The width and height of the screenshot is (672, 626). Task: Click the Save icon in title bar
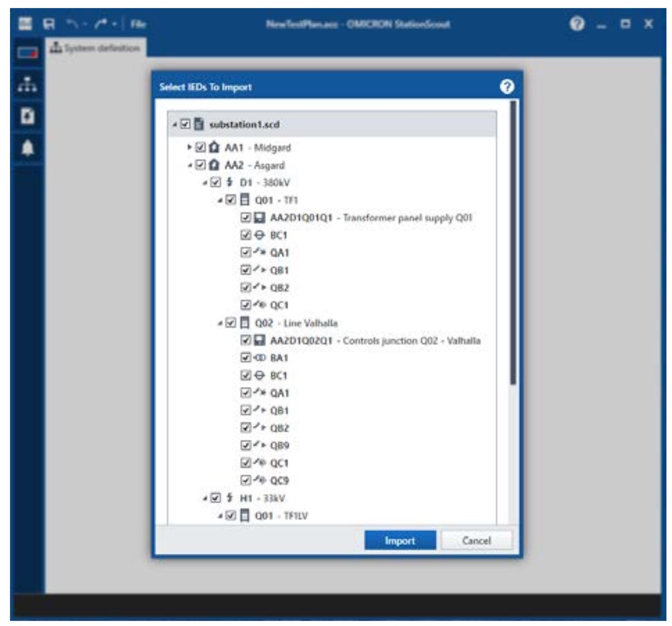pos(49,24)
